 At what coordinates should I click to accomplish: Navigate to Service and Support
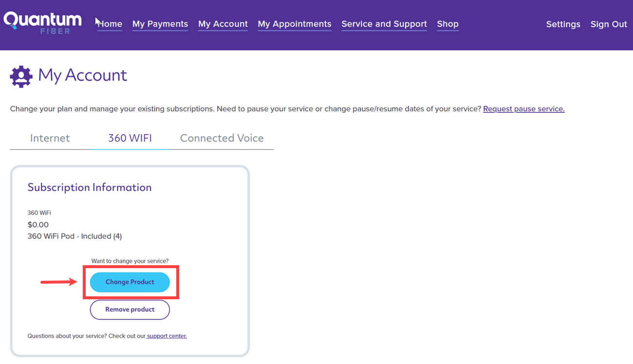(x=384, y=24)
